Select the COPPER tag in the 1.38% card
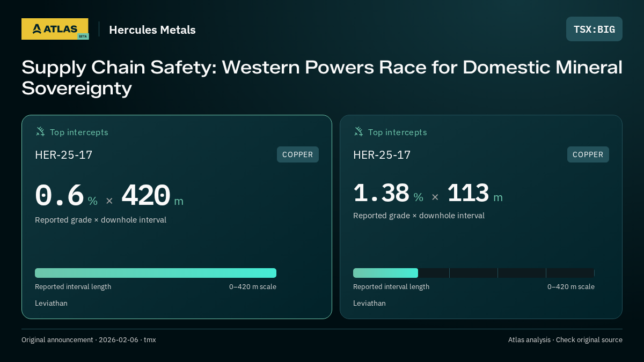The width and height of the screenshot is (644, 362). (588, 154)
